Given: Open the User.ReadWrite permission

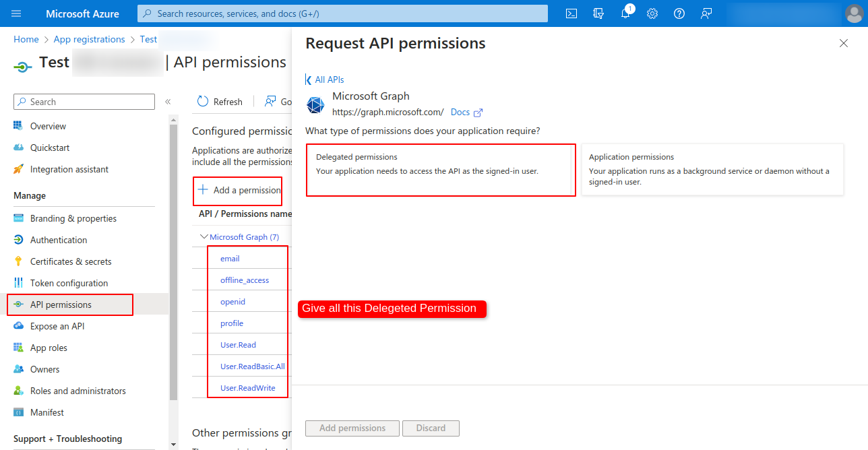Looking at the screenshot, I should click(x=247, y=388).
